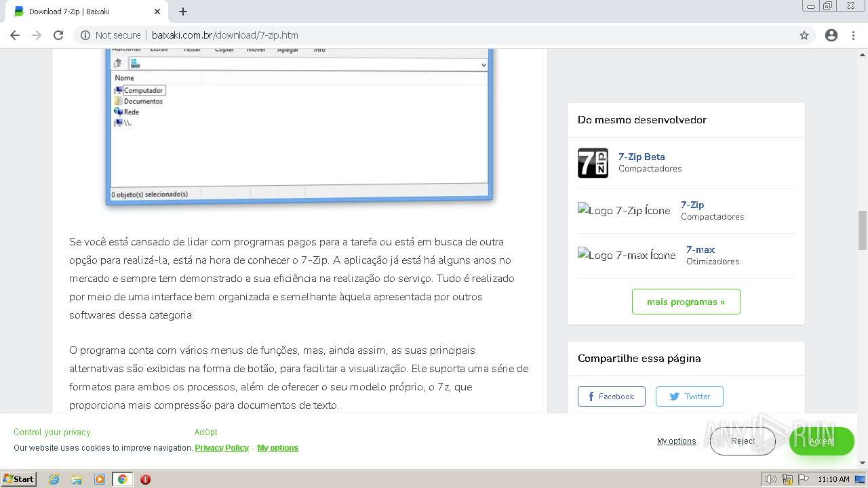Viewport: 868px width, 488px height.
Task: Click the Logo 7-max Ícone image
Action: click(x=627, y=256)
